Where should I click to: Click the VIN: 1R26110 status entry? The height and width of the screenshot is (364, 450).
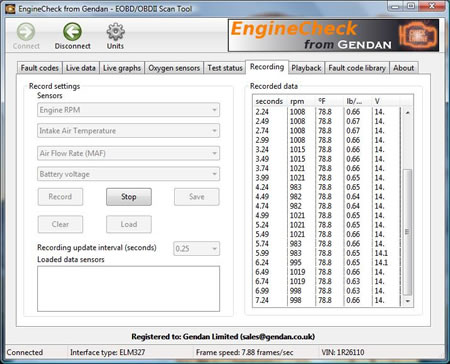click(343, 352)
